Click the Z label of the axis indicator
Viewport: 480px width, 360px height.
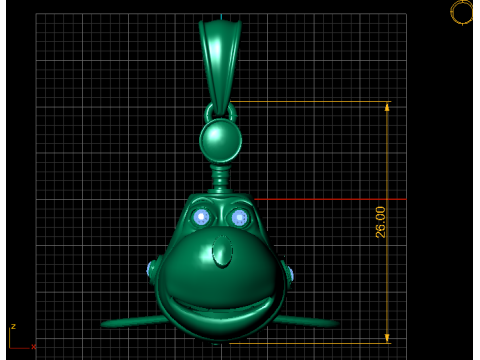13,327
